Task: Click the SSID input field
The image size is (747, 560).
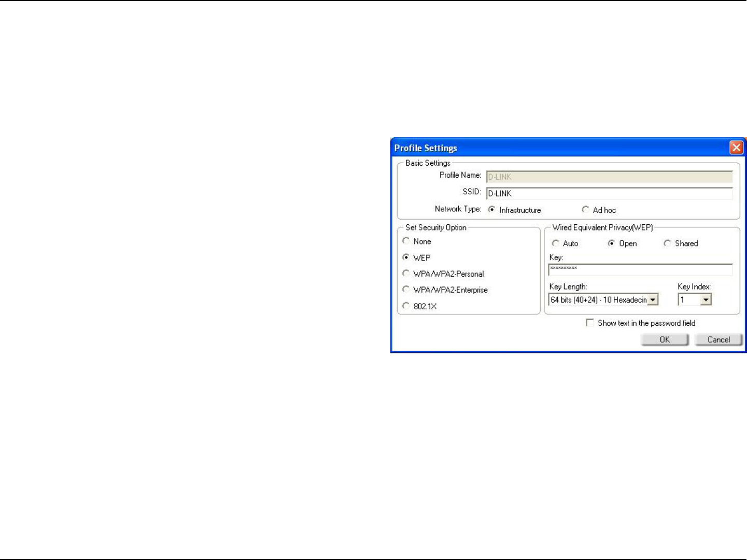Action: [x=610, y=193]
